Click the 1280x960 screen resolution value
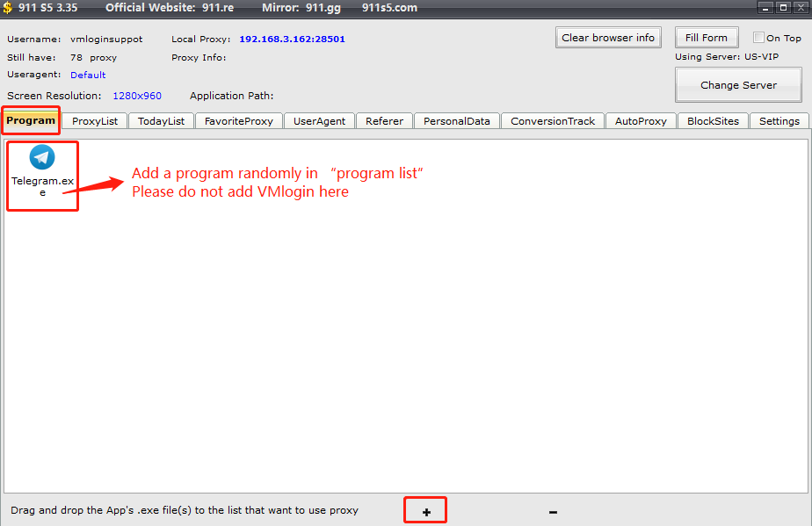Screen dimensions: 812x526 (137, 96)
